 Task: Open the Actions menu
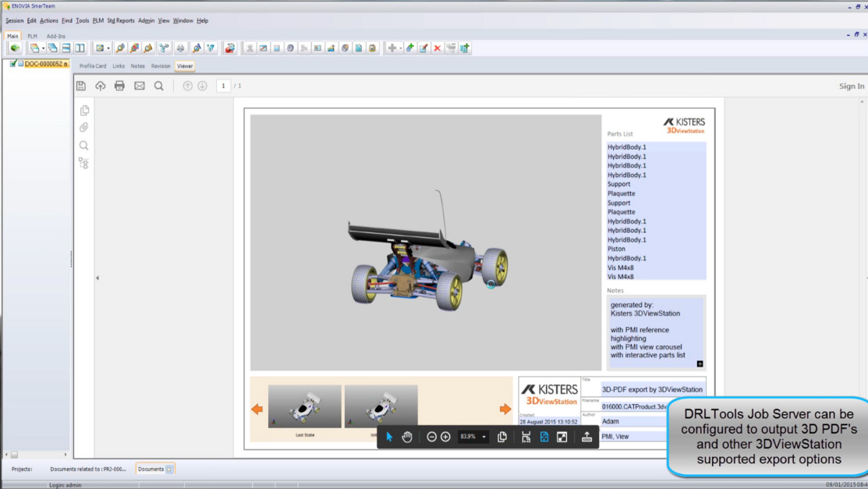click(48, 20)
